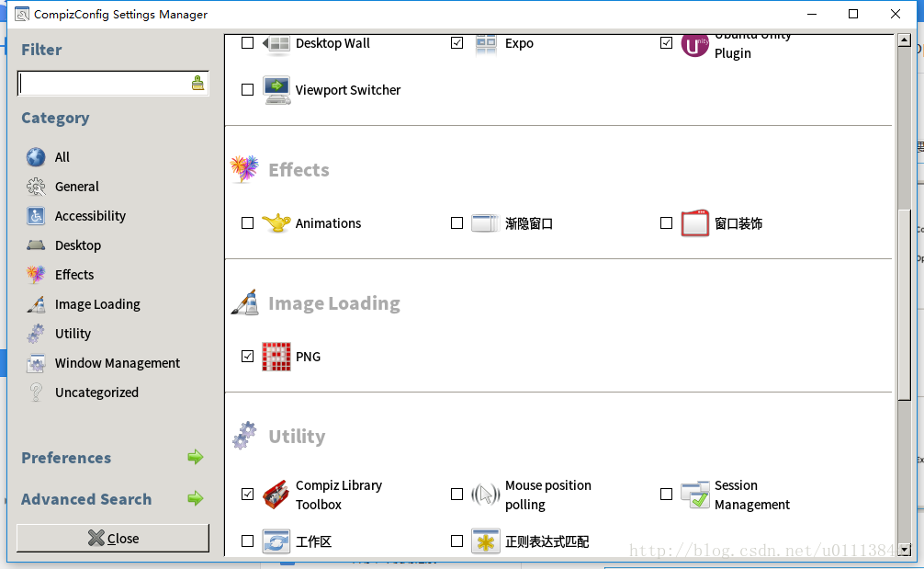Viewport: 924px width, 569px height.
Task: Click the Image Loading category label
Action: (97, 304)
